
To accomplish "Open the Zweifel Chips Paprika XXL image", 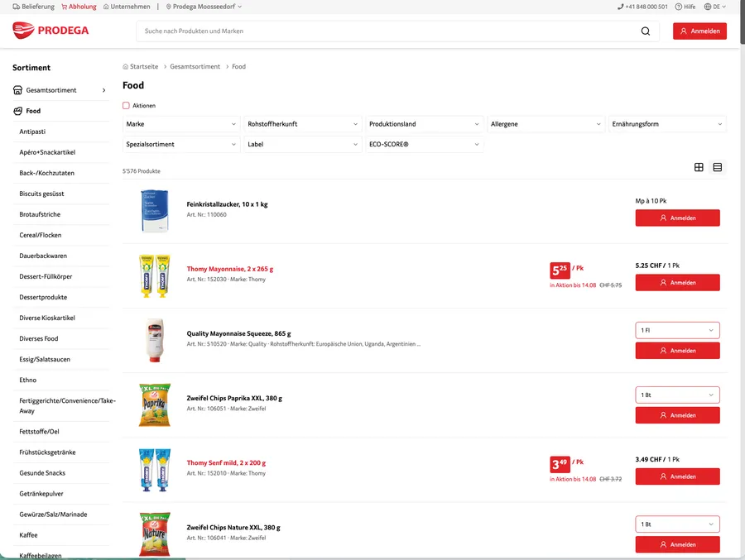I will [x=155, y=405].
